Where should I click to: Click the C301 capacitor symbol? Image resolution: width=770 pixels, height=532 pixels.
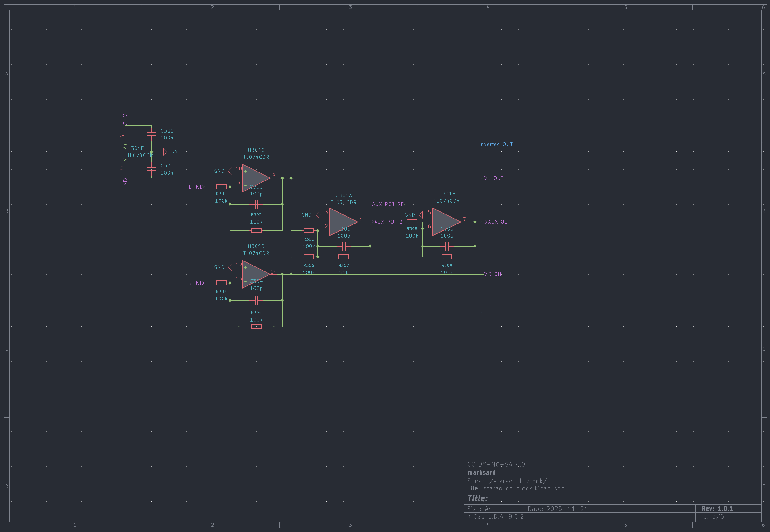[x=151, y=134]
